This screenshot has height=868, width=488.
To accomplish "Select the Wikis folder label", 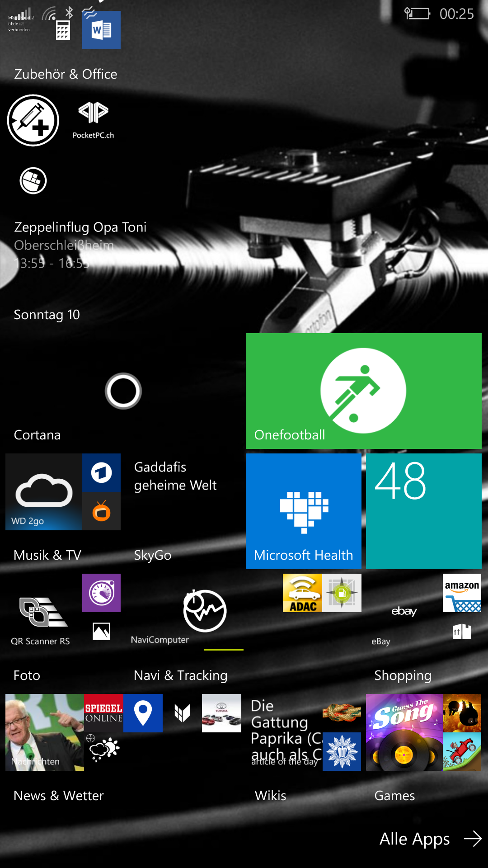I will point(270,796).
